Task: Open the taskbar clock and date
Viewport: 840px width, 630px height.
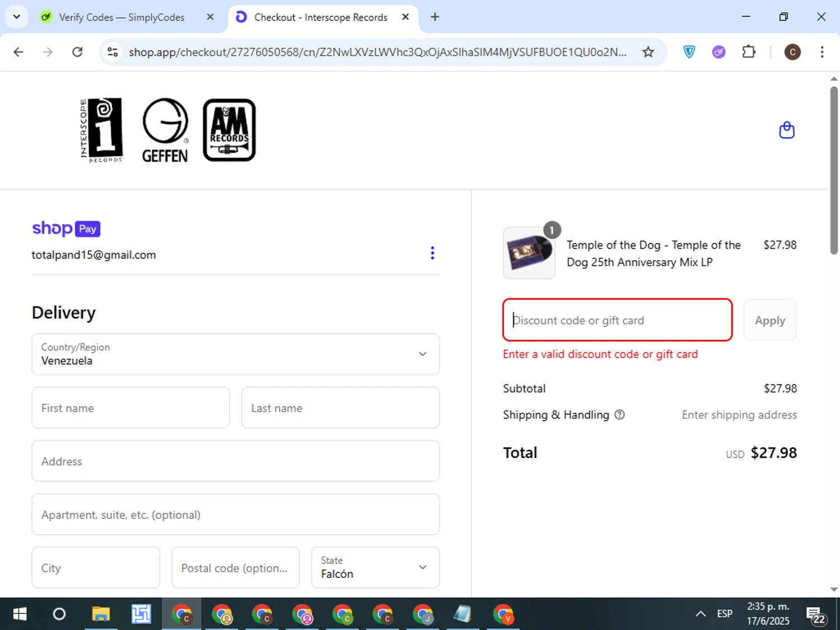Action: coord(768,614)
